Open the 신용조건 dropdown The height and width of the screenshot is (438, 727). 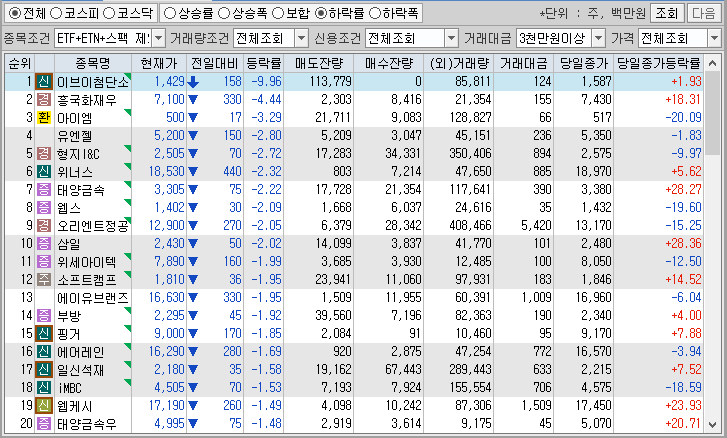[x=451, y=38]
